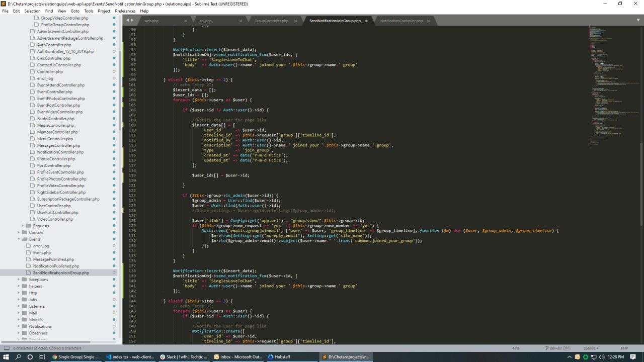Click the tab scroll left arrow
Viewport: 644px width, 362px height.
coord(127,20)
